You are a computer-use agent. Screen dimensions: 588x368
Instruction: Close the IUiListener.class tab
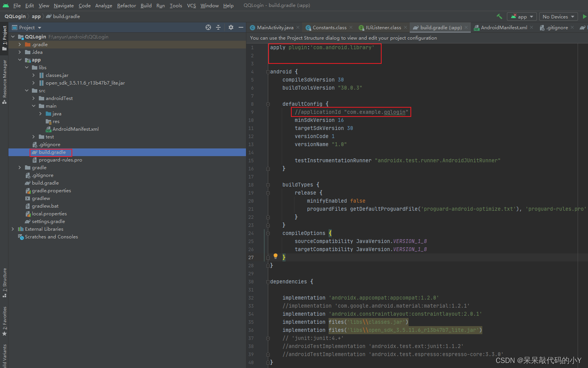click(x=405, y=27)
